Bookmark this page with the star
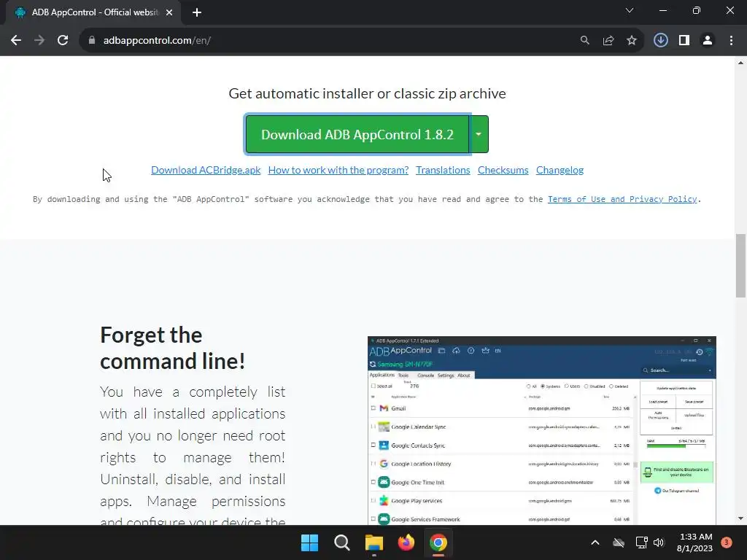Image resolution: width=747 pixels, height=560 pixels. [x=631, y=41]
